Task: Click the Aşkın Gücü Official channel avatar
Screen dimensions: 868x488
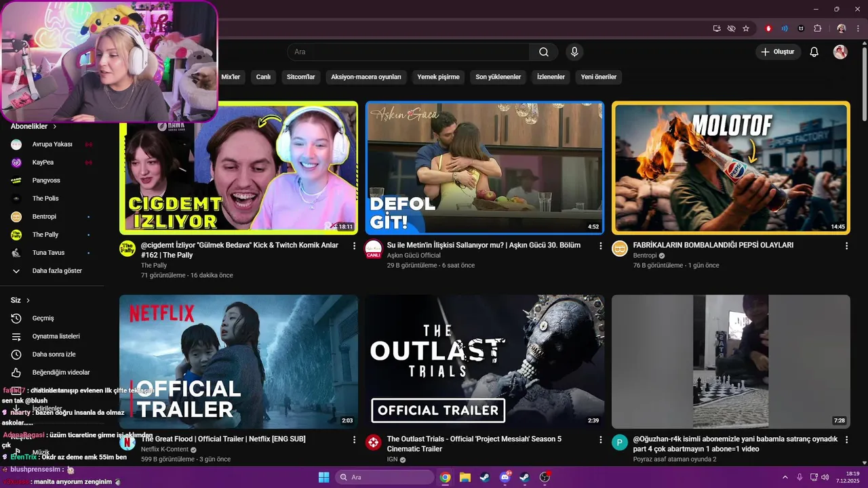Action: (x=374, y=249)
